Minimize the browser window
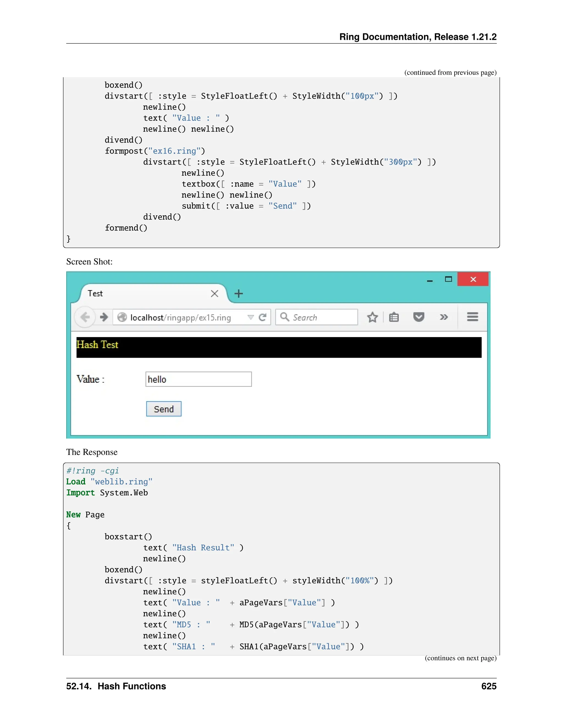 (430, 280)
